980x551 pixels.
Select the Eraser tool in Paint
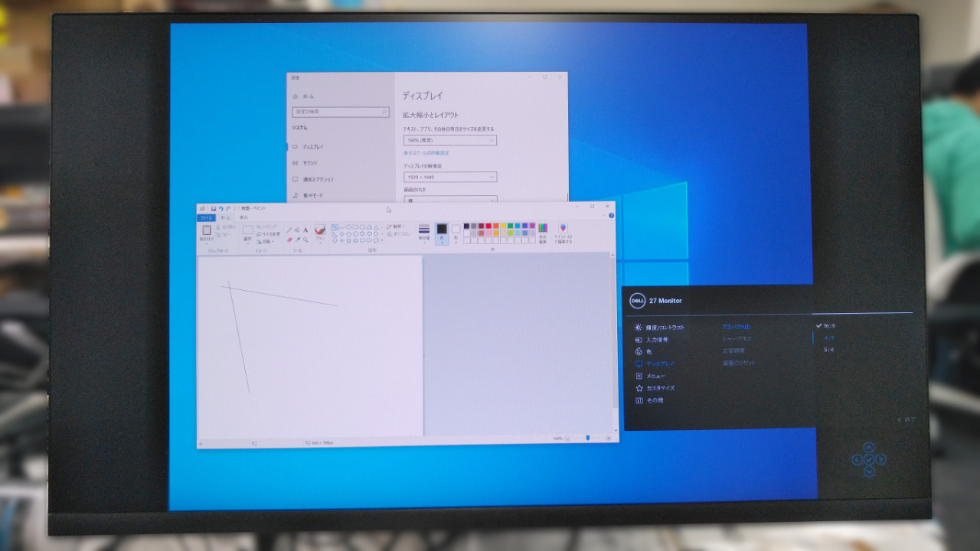tap(289, 240)
